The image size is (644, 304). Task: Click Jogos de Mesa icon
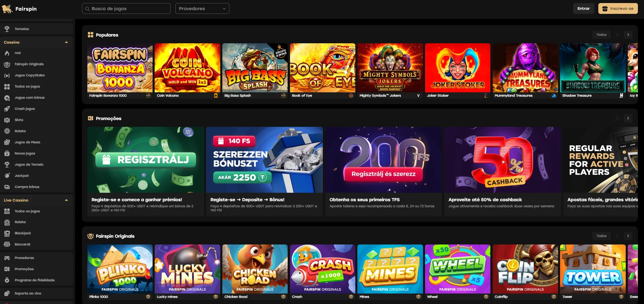(7, 142)
